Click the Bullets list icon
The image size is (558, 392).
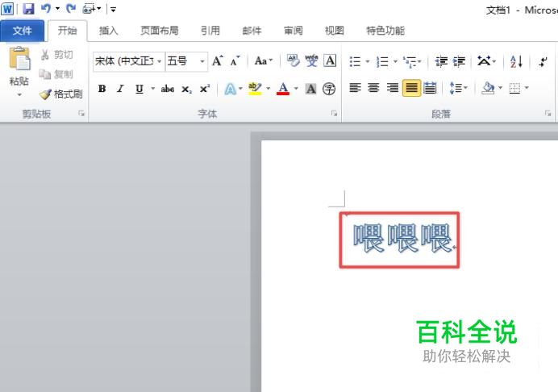[355, 61]
